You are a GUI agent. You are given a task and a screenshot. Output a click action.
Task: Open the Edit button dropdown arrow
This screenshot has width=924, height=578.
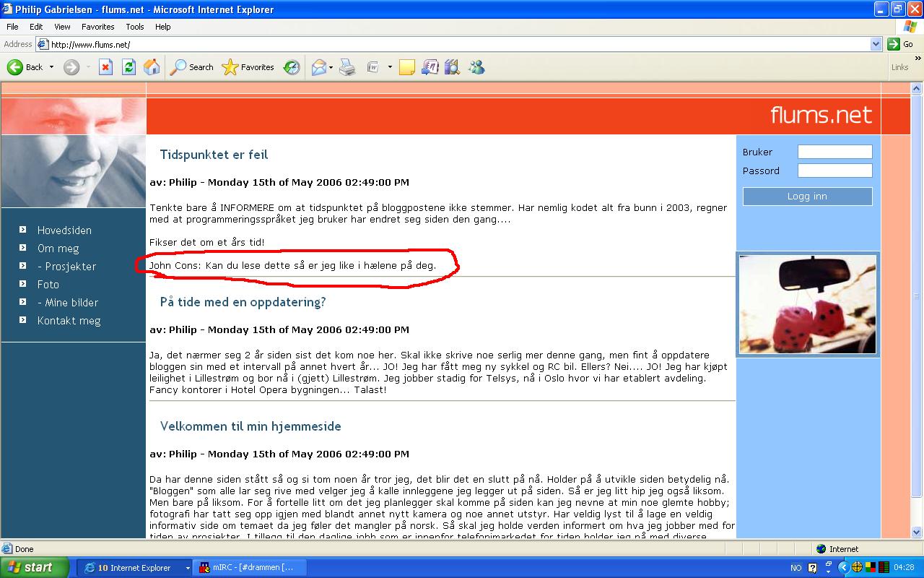390,67
